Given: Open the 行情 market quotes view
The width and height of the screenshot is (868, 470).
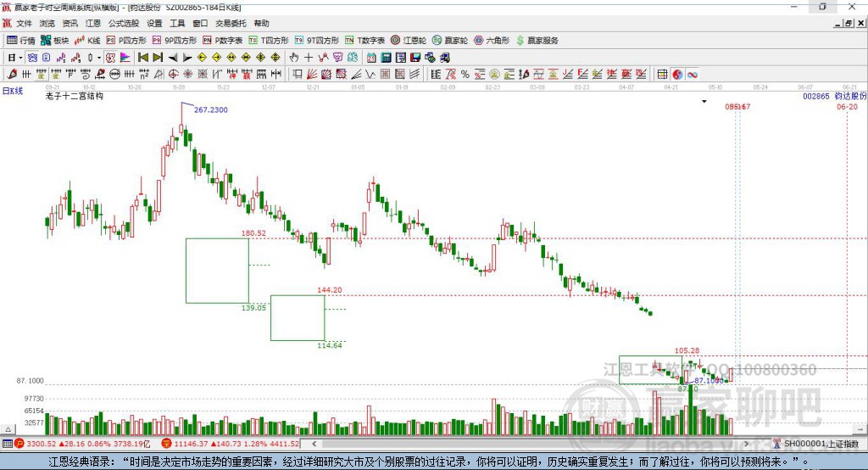Looking at the screenshot, I should click(21, 41).
